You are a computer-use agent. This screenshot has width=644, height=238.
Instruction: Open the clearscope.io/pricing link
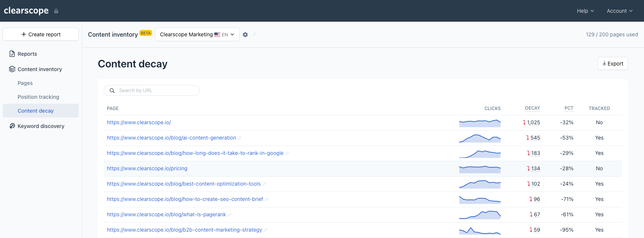coord(147,168)
